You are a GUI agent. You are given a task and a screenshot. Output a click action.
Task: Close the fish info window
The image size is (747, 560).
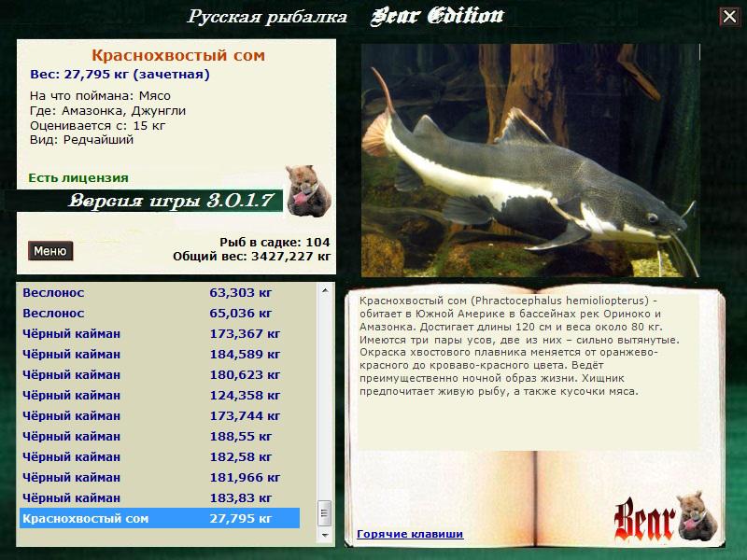(728, 17)
